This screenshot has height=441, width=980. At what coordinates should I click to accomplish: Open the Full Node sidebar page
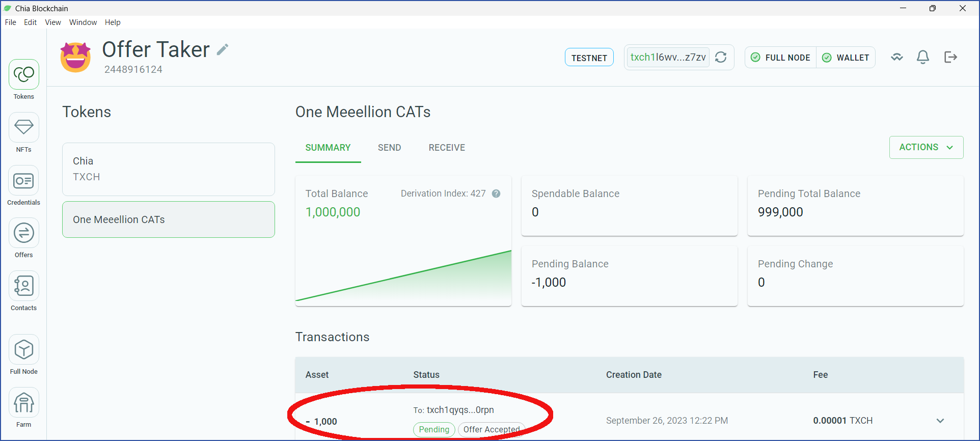[23, 354]
